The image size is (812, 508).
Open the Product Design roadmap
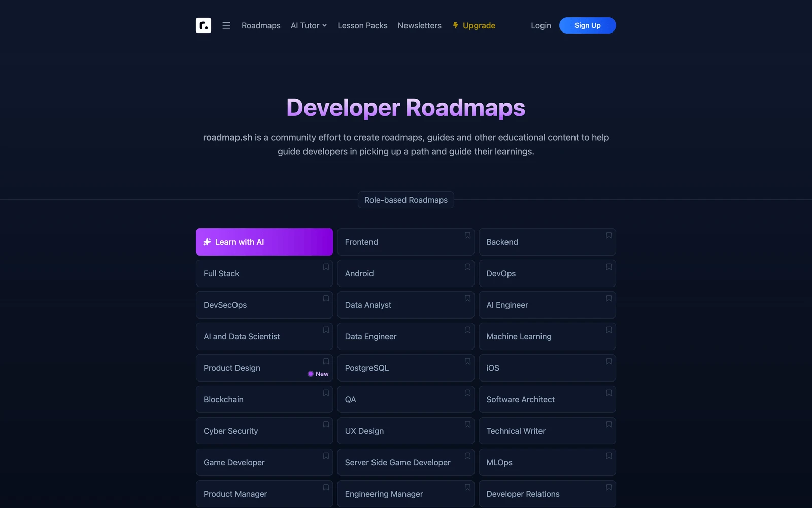coord(264,368)
